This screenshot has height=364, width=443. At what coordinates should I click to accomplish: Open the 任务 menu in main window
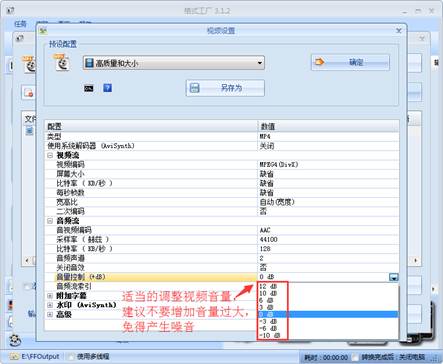point(21,24)
